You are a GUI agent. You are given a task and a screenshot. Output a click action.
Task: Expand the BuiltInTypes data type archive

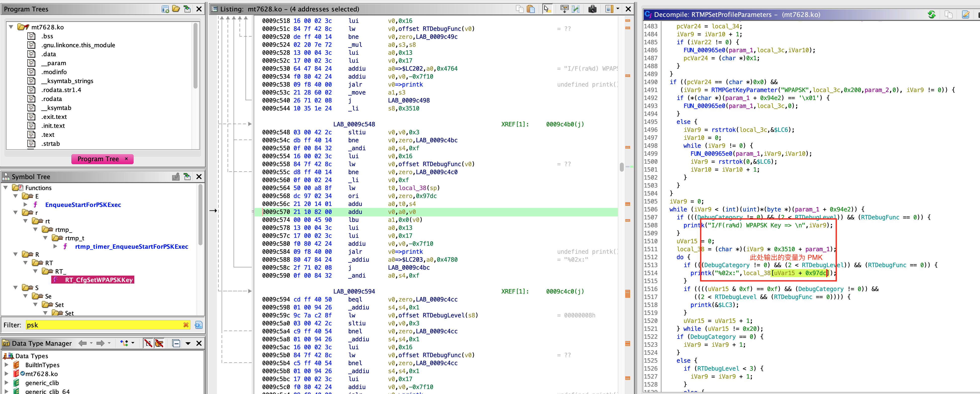[x=6, y=364]
